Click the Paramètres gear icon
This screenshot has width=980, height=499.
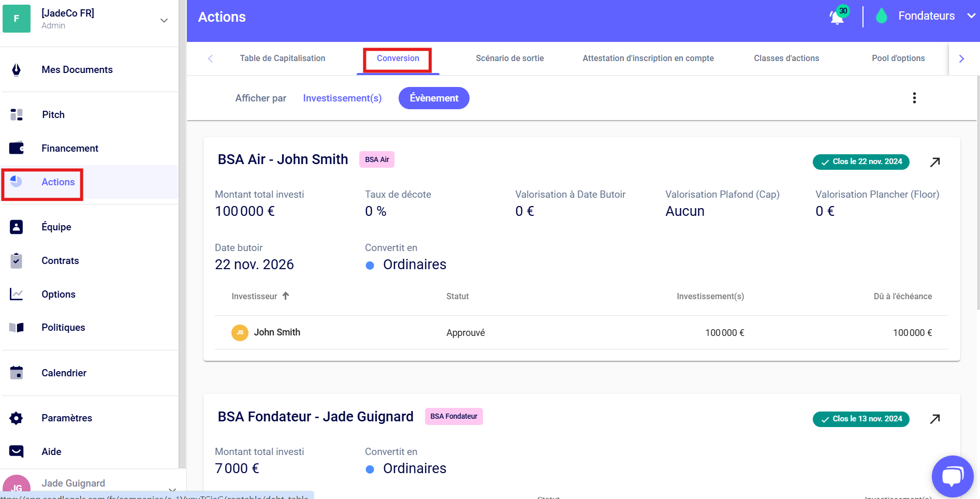(17, 418)
